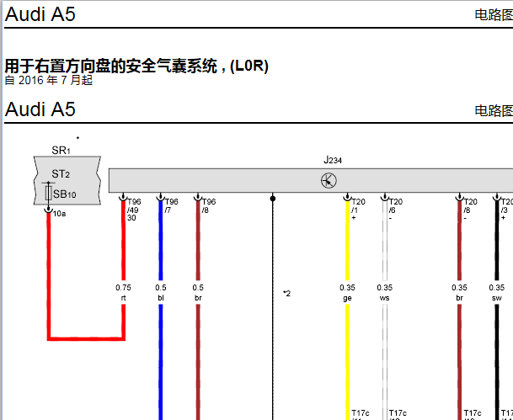Click the Audi A5 title above wiring diagram
This screenshot has height=420, width=513.
pos(40,109)
